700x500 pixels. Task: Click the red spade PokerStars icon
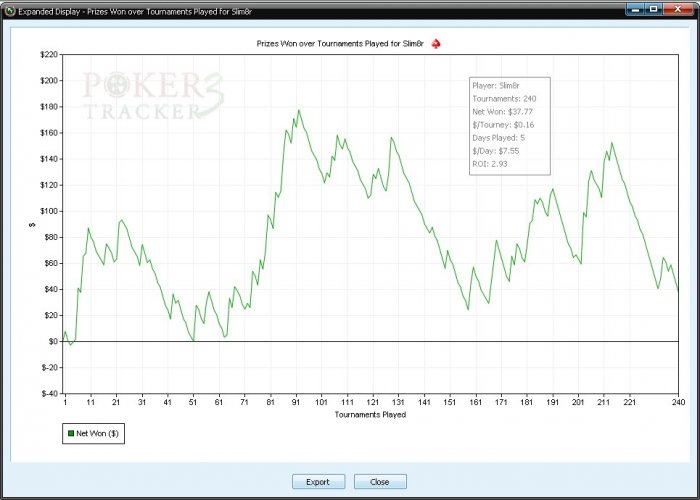(436, 44)
